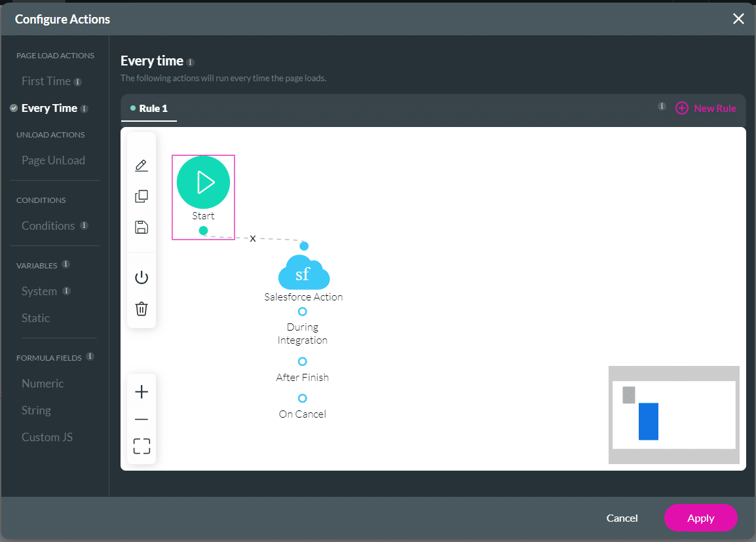The height and width of the screenshot is (542, 756).
Task: Click the save action icon
Action: [141, 226]
